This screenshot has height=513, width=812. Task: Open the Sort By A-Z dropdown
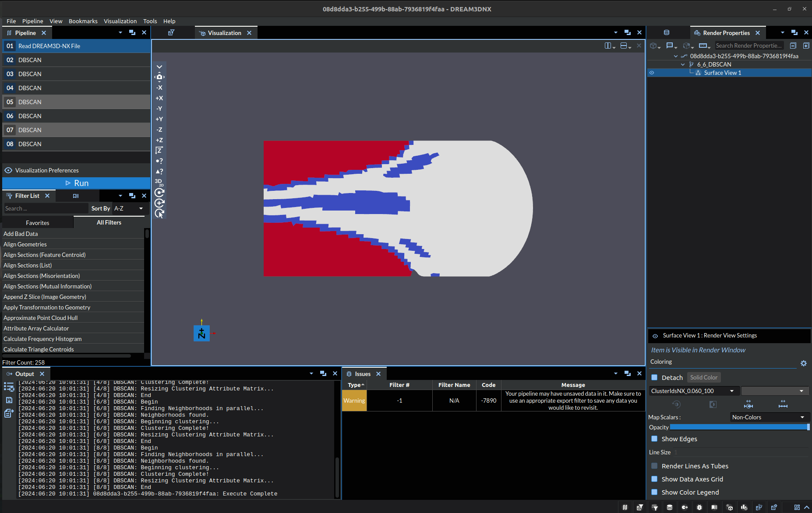pos(129,208)
